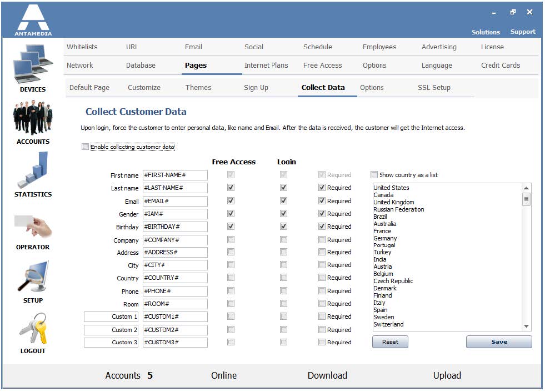Select United States in country list
The width and height of the screenshot is (545, 392).
tap(391, 188)
